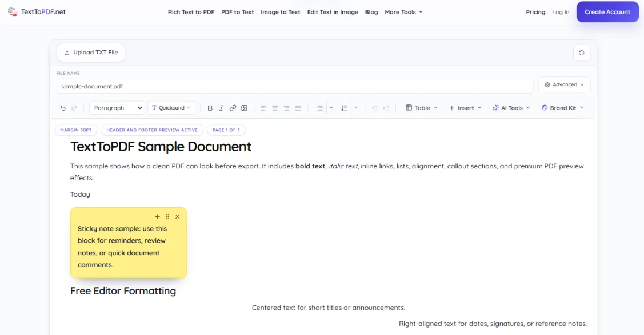The image size is (644, 335).
Task: Open Edit Text in Image page
Action: click(333, 12)
